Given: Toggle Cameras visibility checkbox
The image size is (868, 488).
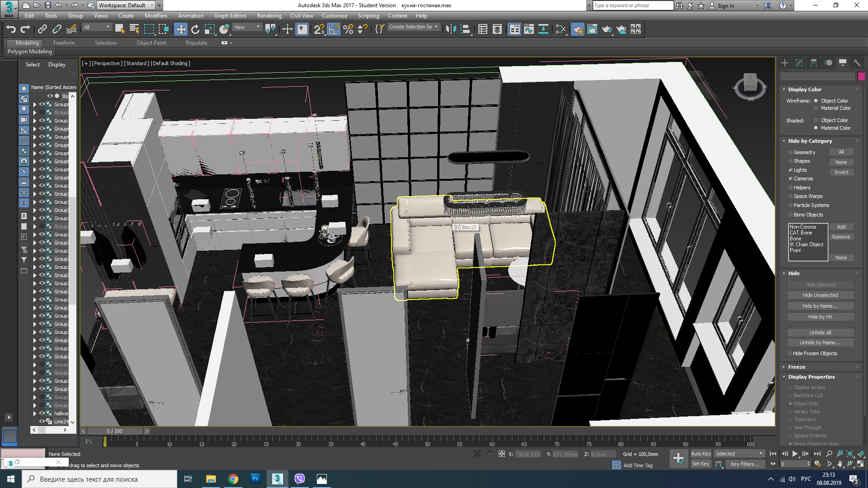Looking at the screenshot, I should point(791,179).
